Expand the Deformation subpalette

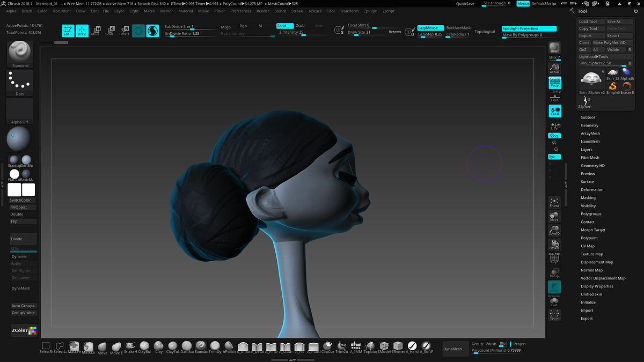click(x=592, y=190)
